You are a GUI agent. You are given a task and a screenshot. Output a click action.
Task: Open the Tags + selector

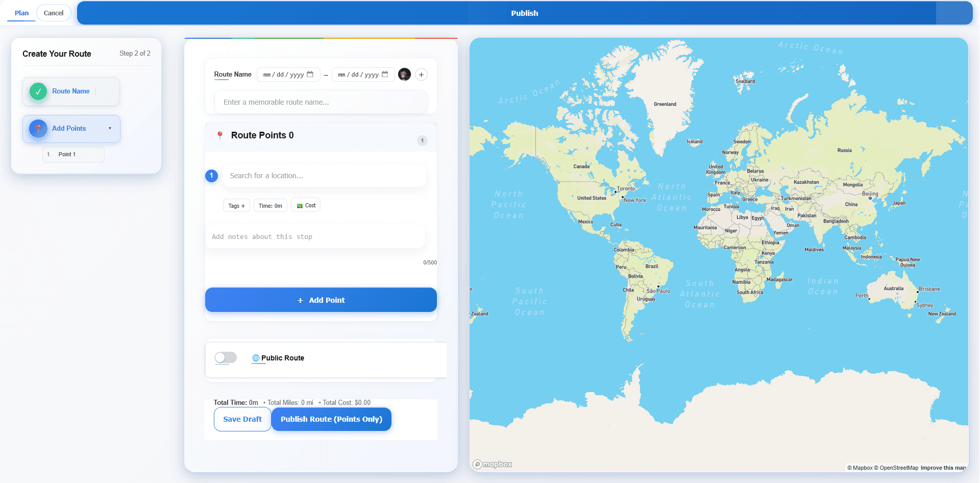pyautogui.click(x=236, y=205)
